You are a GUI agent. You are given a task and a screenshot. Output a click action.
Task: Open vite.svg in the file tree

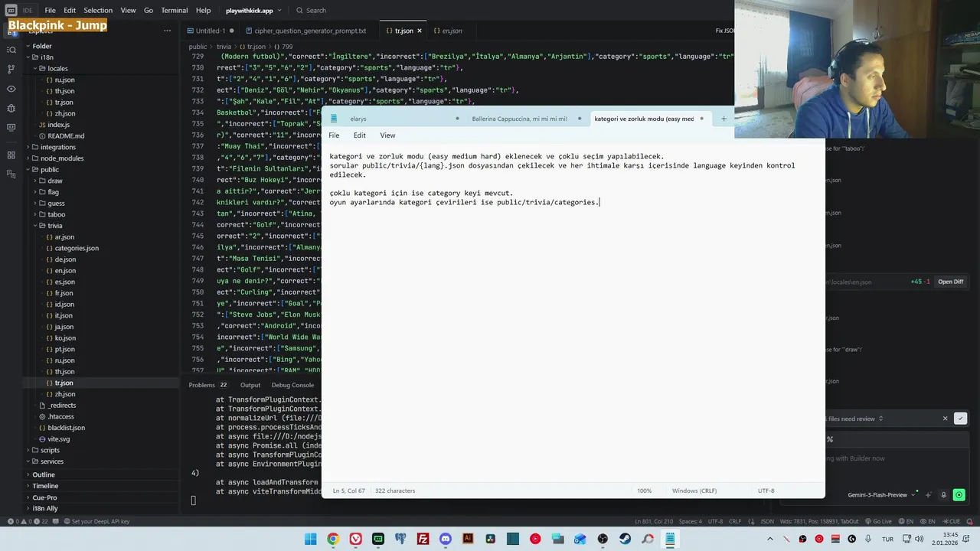point(58,439)
